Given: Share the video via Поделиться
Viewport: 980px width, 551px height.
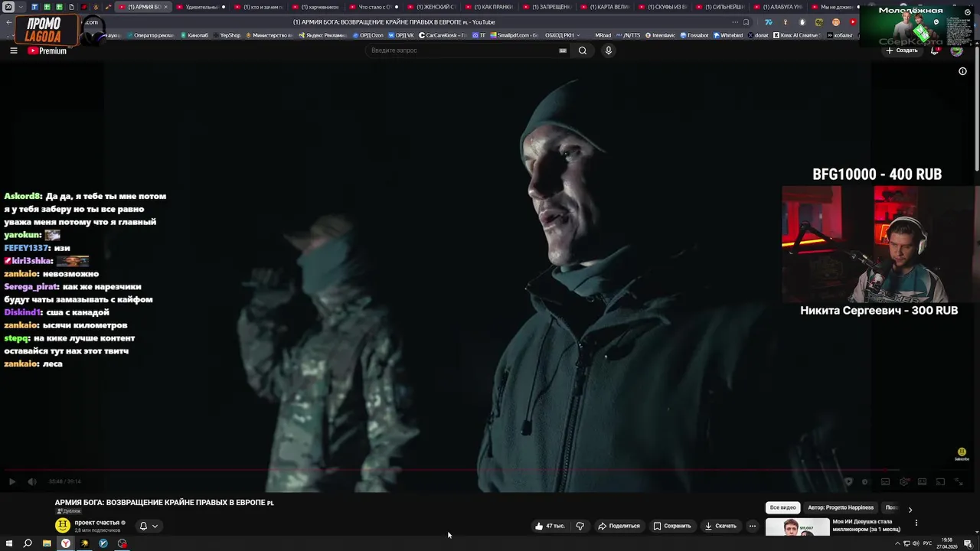Looking at the screenshot, I should (619, 526).
